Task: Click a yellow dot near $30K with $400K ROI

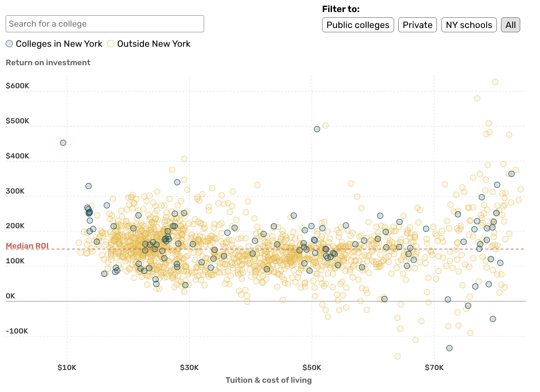Action: (184, 158)
